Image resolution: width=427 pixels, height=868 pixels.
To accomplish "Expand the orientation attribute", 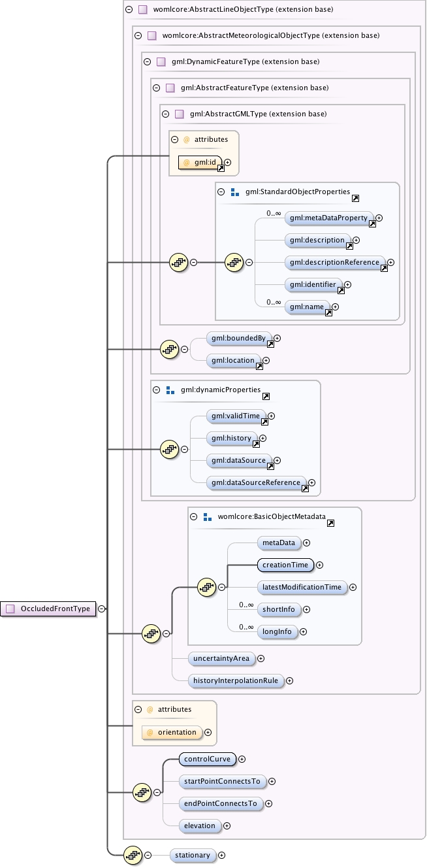I will coord(208,733).
